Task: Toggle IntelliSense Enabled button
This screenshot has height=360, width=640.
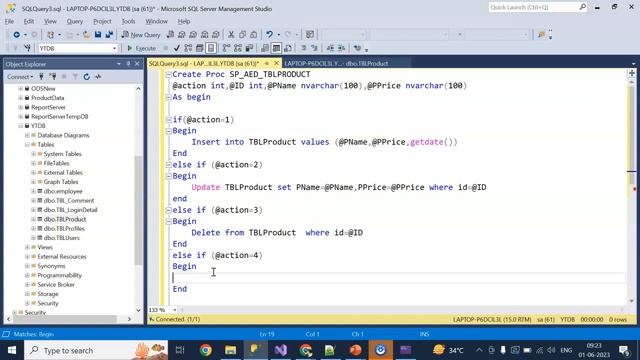Action: (x=211, y=48)
